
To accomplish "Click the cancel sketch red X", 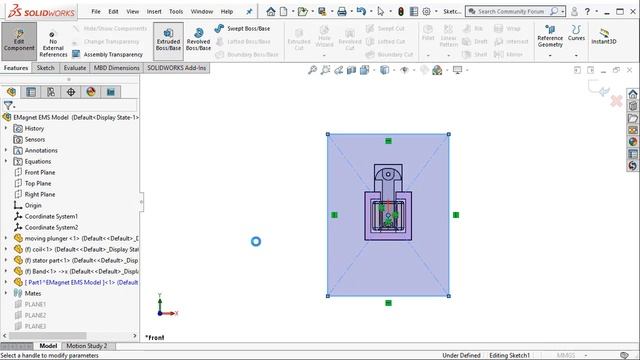I will [616, 101].
